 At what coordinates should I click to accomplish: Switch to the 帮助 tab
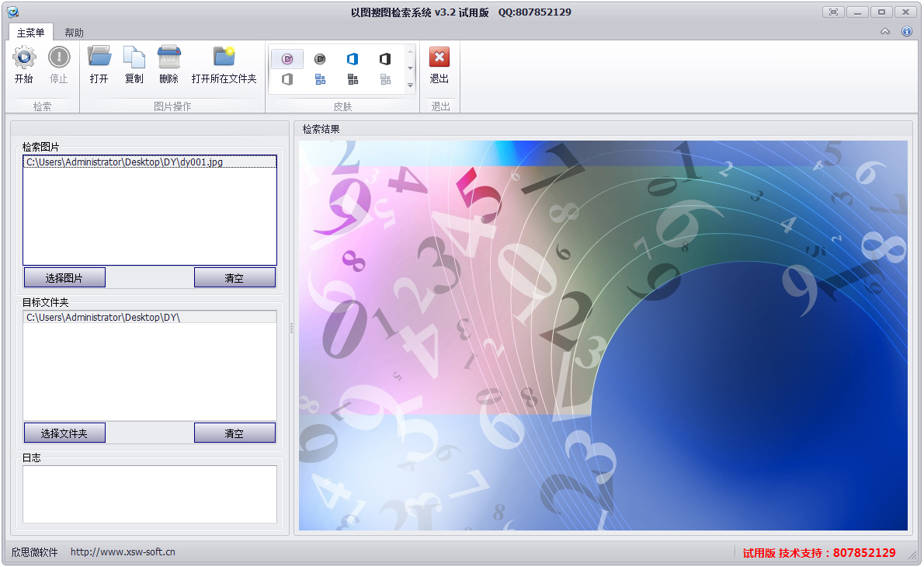tap(75, 33)
